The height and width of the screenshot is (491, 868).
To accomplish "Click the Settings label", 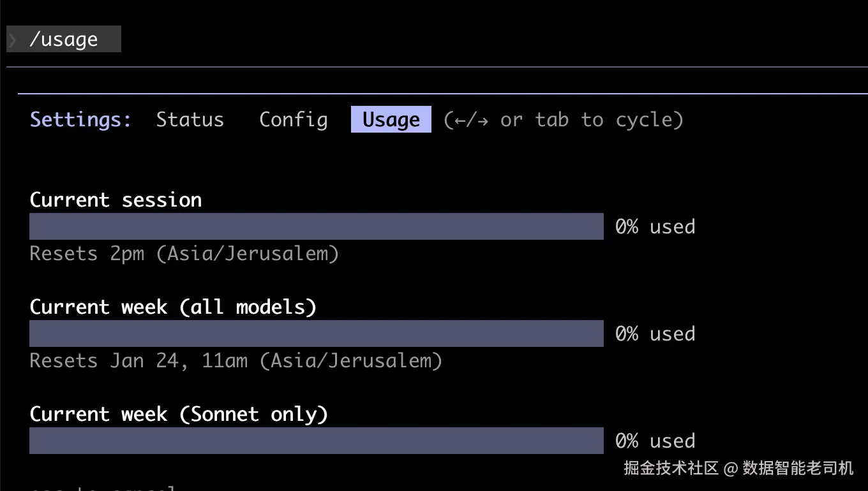I will point(81,120).
